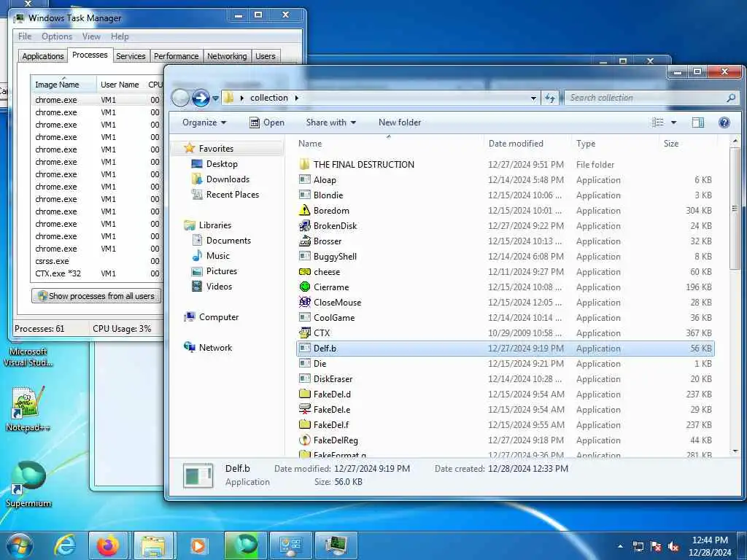Viewport: 747px width, 560px height.
Task: Select the DiskEraser file row
Action: pos(506,378)
